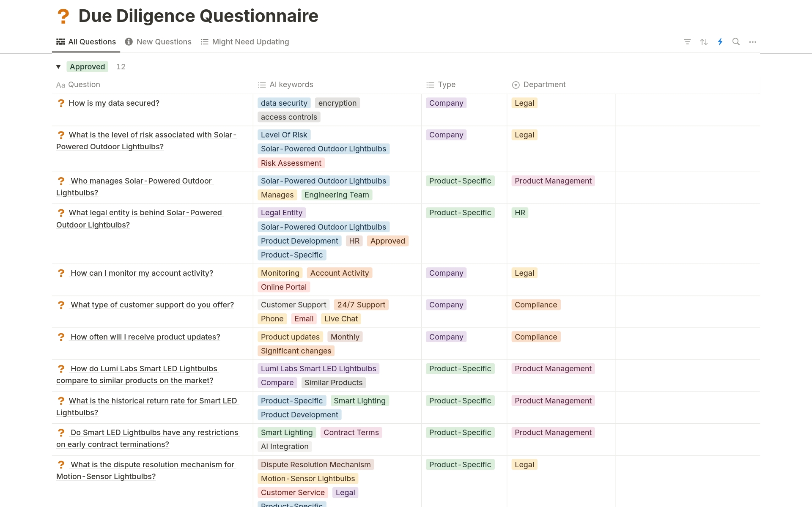812x507 pixels.
Task: Click question icon beside 'How is my data secured?'
Action: tap(61, 103)
